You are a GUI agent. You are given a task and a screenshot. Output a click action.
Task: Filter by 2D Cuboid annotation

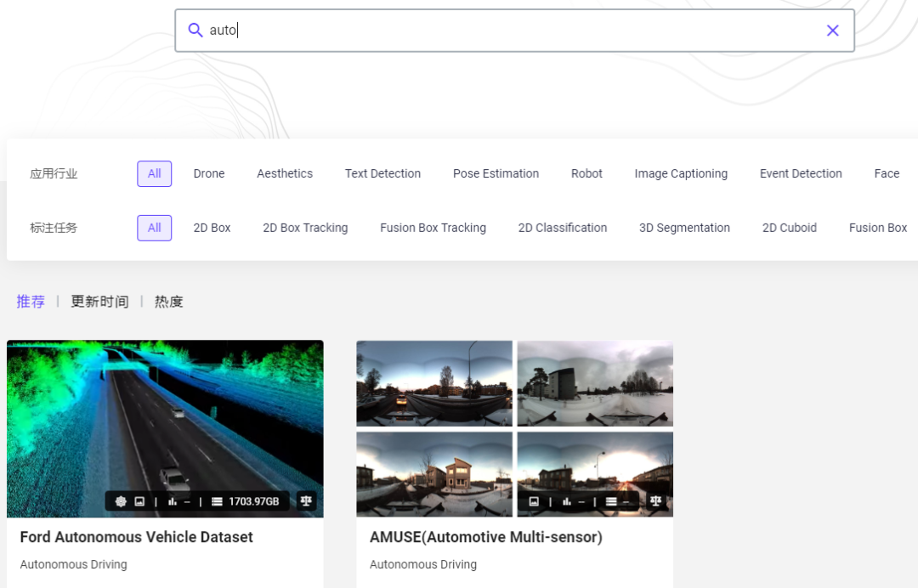(789, 229)
